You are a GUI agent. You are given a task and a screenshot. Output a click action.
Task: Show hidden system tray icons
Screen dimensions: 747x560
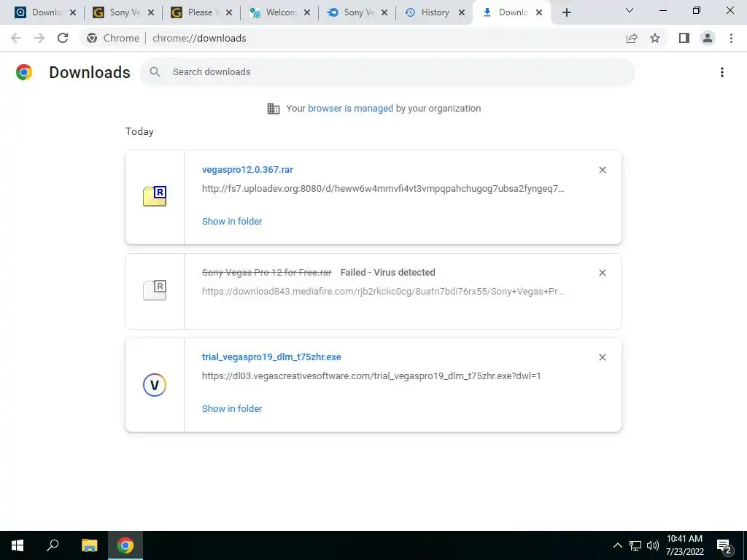(617, 545)
